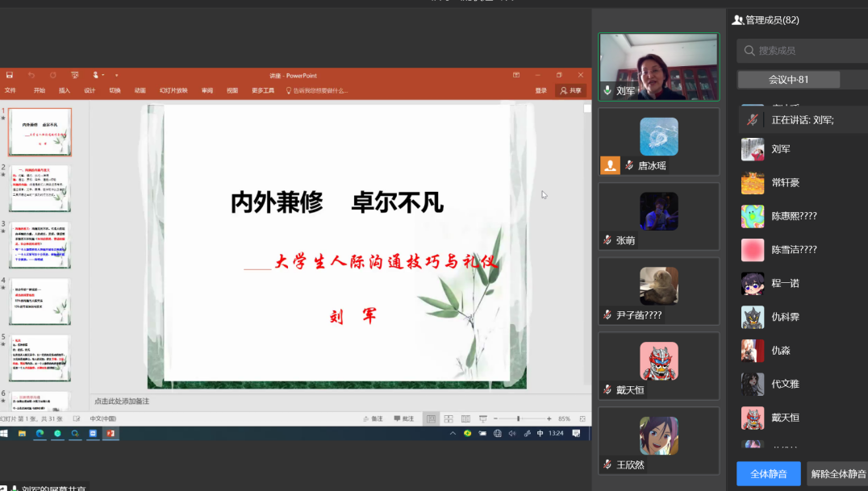Image resolution: width=868 pixels, height=491 pixels.
Task: Click the Save icon in PowerPoint's quick access toolbar
Action: pos(7,75)
